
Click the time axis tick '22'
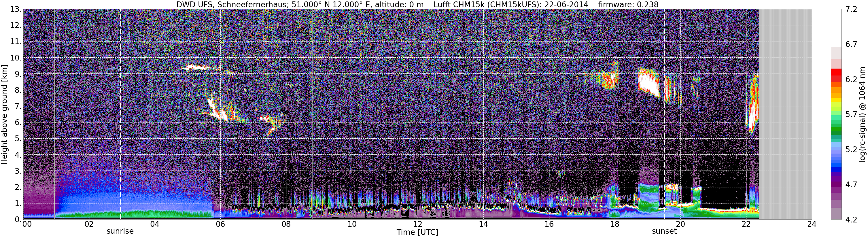746,224
